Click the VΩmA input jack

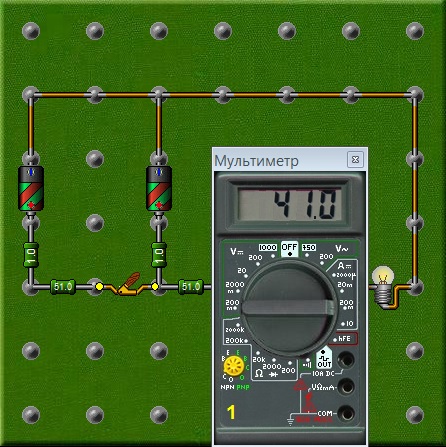click(346, 387)
